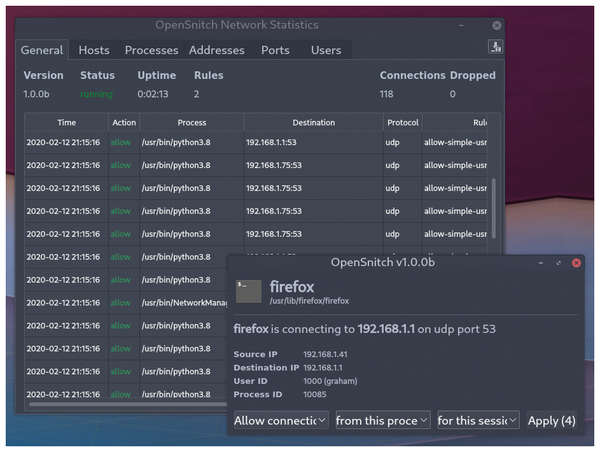
Task: Open the 'from this process' dropdown
Action: click(383, 420)
